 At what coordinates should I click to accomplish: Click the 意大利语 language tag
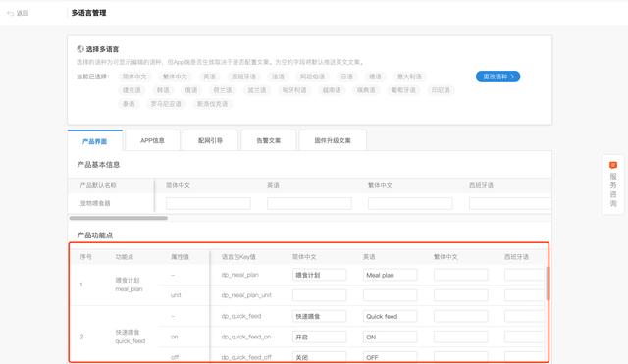[409, 77]
